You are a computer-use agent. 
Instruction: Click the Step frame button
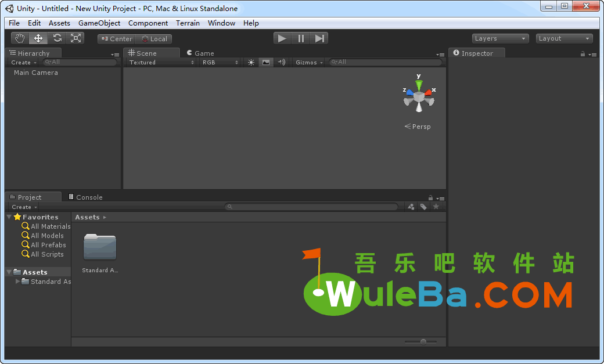pyautogui.click(x=319, y=38)
